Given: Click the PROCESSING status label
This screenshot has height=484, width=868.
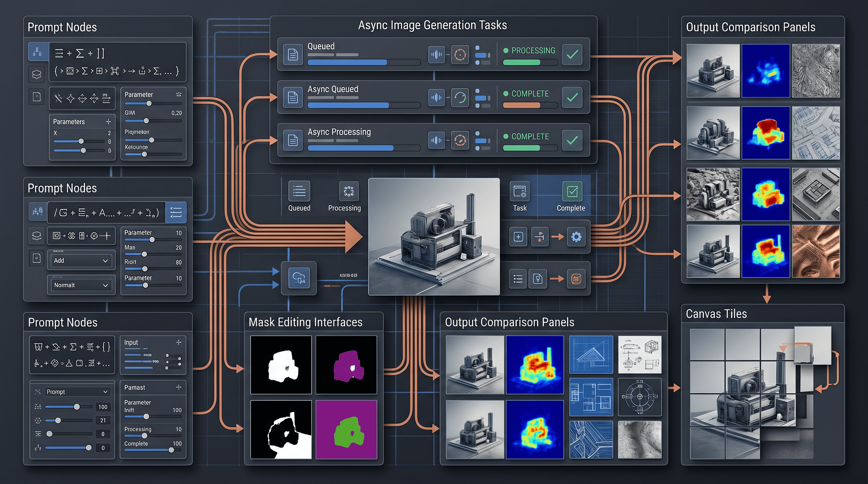Looking at the screenshot, I should (x=533, y=50).
